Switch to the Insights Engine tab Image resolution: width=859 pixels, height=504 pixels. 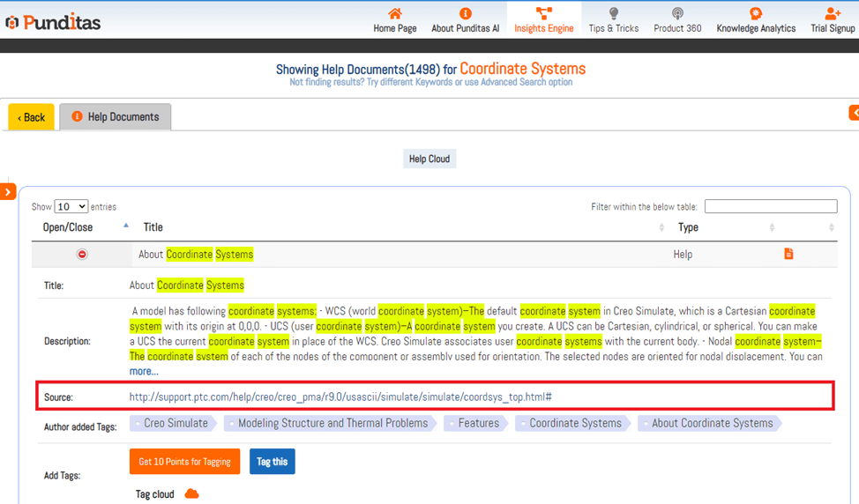[x=543, y=19]
